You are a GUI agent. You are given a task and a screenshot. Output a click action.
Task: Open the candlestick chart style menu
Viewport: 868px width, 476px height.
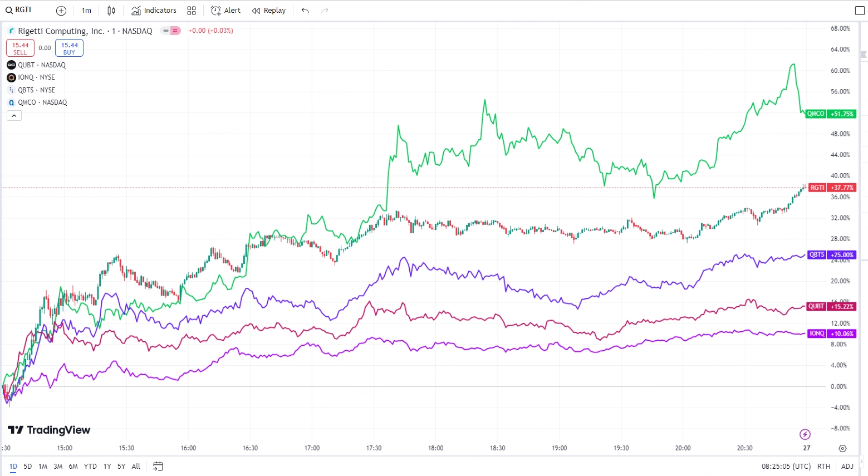click(111, 11)
